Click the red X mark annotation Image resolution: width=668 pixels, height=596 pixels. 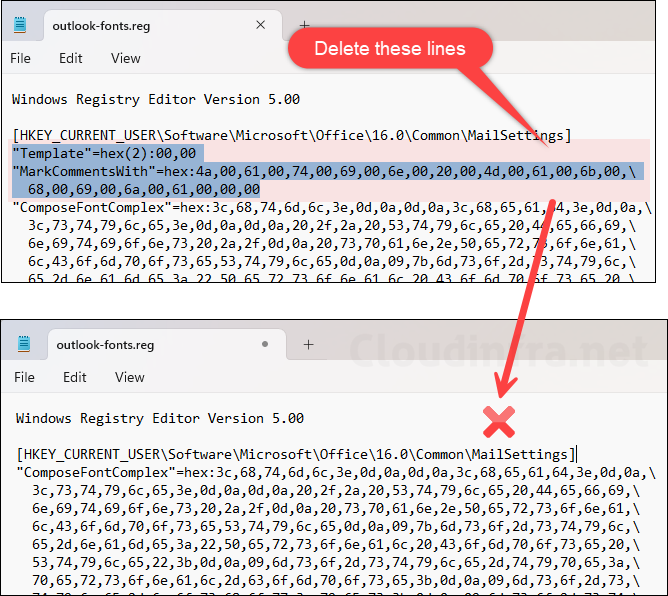click(x=498, y=423)
